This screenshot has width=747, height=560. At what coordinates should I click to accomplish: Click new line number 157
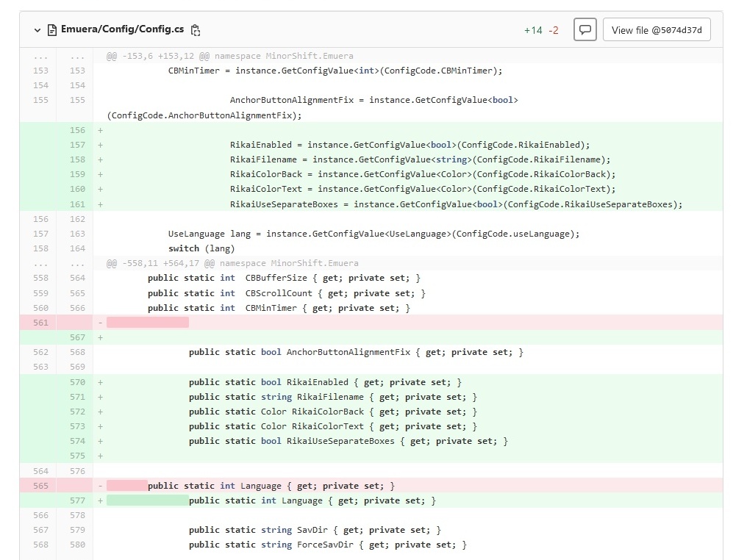pos(77,145)
